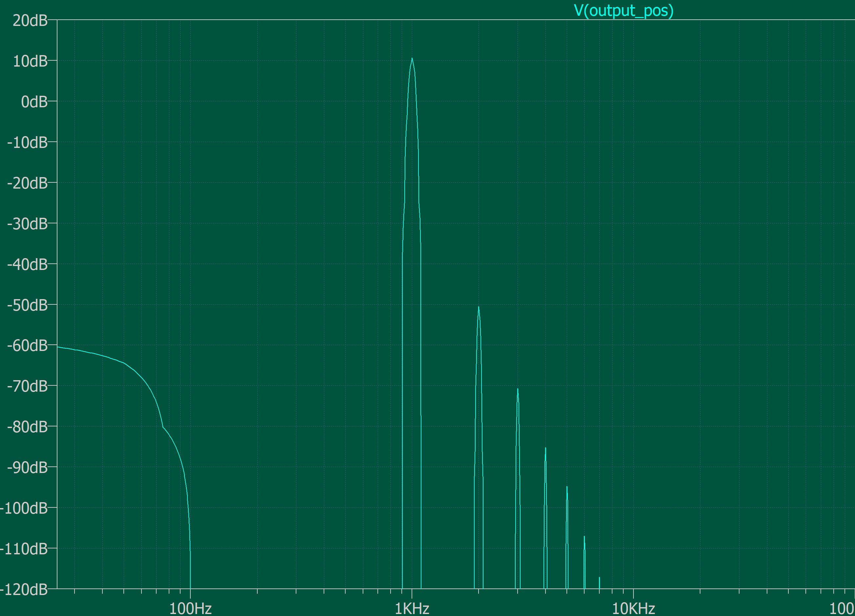Click the third harmonic peak near -70dB

pos(518,389)
